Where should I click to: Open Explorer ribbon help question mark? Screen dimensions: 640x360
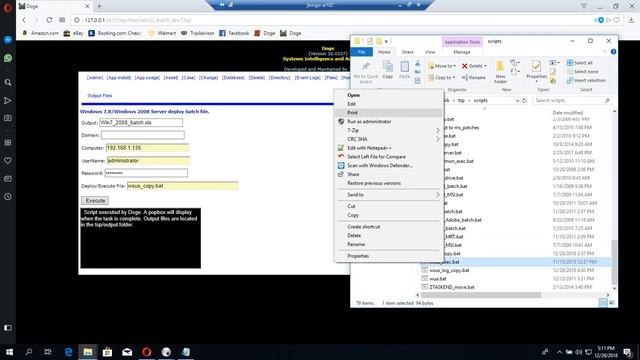613,52
